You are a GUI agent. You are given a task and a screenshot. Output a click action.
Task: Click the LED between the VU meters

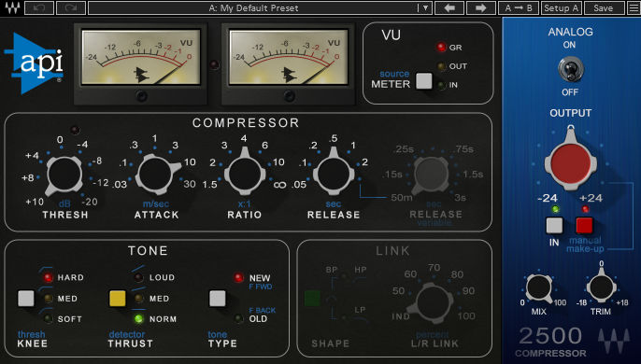pyautogui.click(x=214, y=64)
